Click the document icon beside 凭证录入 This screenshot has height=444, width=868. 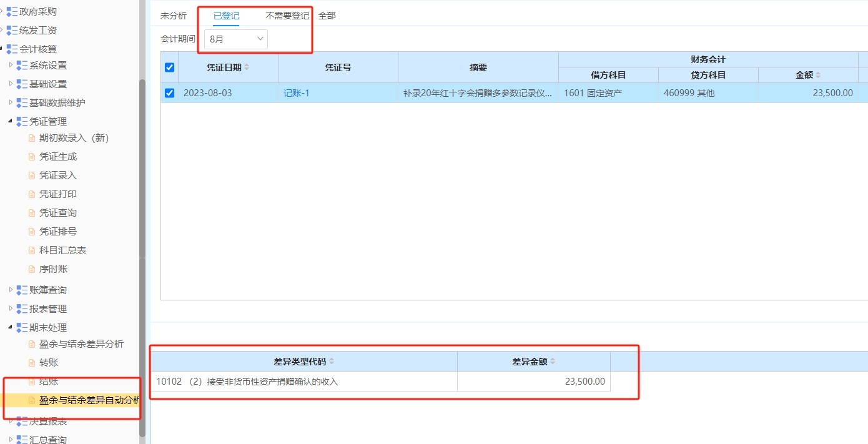pos(32,175)
